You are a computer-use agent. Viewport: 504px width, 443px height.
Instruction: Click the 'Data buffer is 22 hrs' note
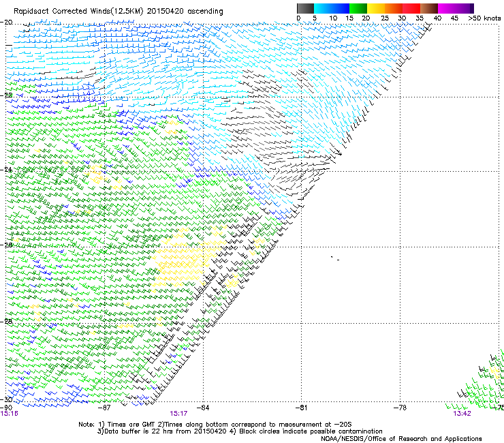pyautogui.click(x=240, y=431)
